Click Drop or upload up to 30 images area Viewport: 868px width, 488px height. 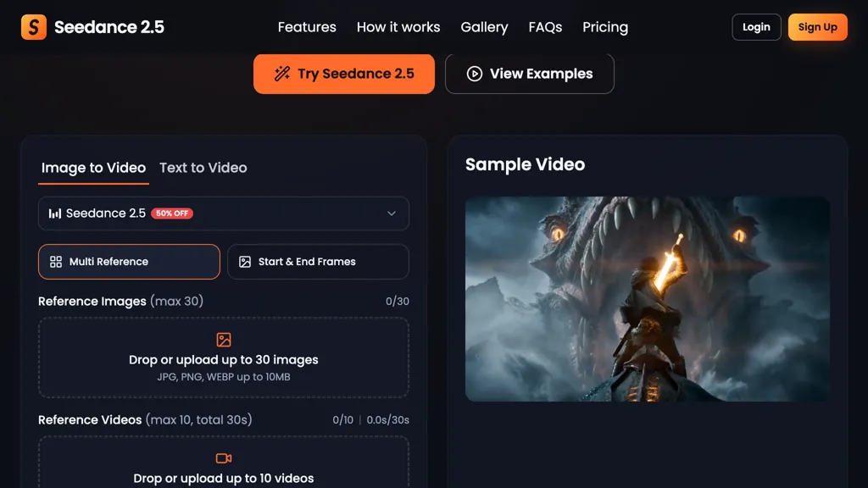pyautogui.click(x=224, y=358)
